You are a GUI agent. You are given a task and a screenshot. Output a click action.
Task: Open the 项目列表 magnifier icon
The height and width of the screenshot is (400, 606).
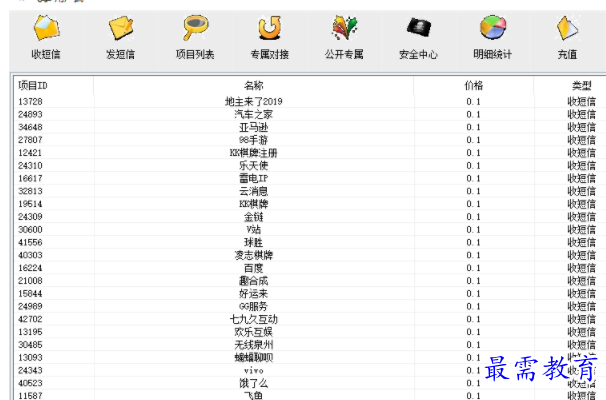click(195, 27)
